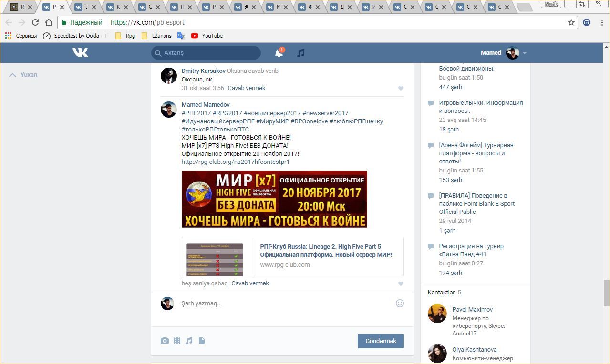Expand the Mamed profile dropdown arrow
Image resolution: width=610 pixels, height=364 pixels.
click(x=524, y=53)
